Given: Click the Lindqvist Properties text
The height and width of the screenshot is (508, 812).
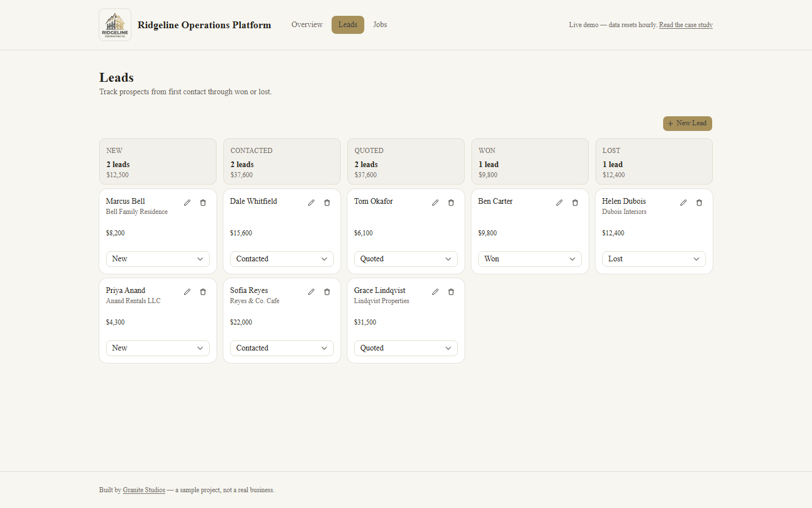Looking at the screenshot, I should 382,301.
